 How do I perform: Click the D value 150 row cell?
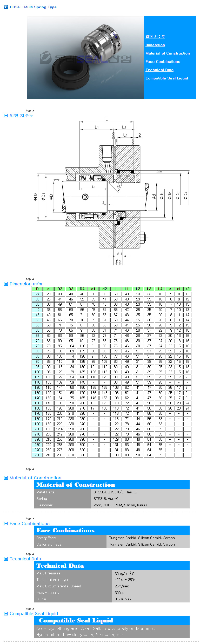click(37, 403)
